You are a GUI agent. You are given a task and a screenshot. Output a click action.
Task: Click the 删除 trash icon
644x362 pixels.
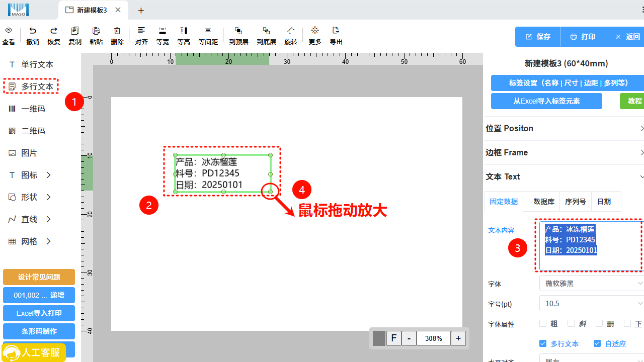tap(117, 31)
